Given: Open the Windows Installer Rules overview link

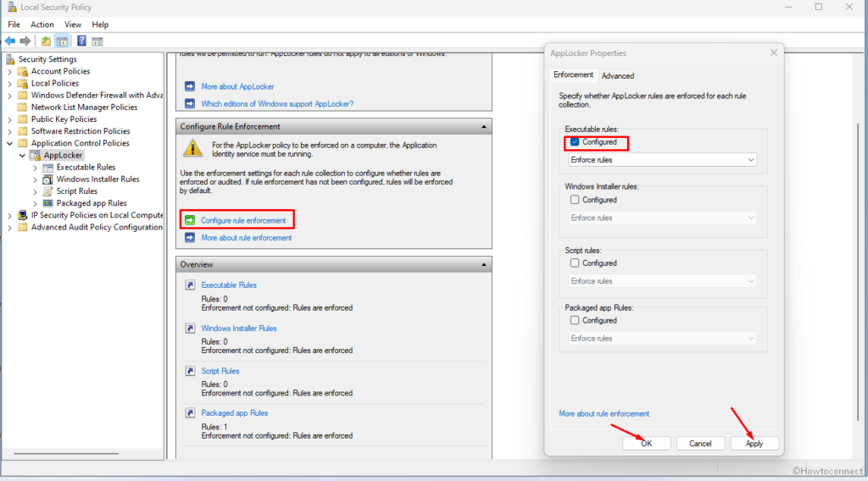Looking at the screenshot, I should pyautogui.click(x=238, y=328).
